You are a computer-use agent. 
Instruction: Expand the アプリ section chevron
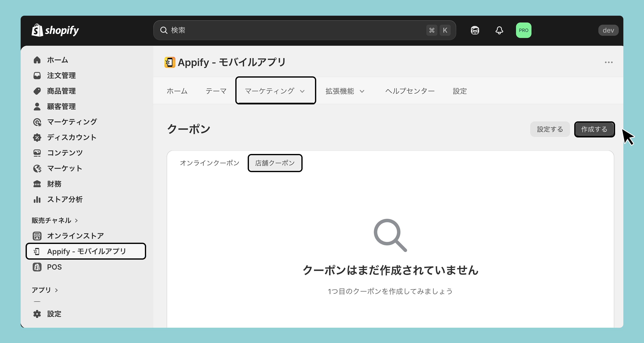click(x=56, y=290)
